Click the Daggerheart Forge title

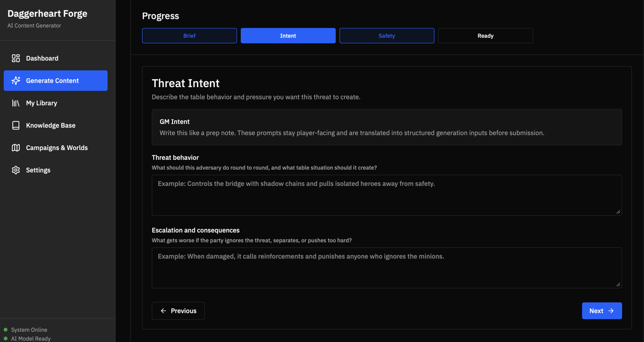pyautogui.click(x=47, y=14)
